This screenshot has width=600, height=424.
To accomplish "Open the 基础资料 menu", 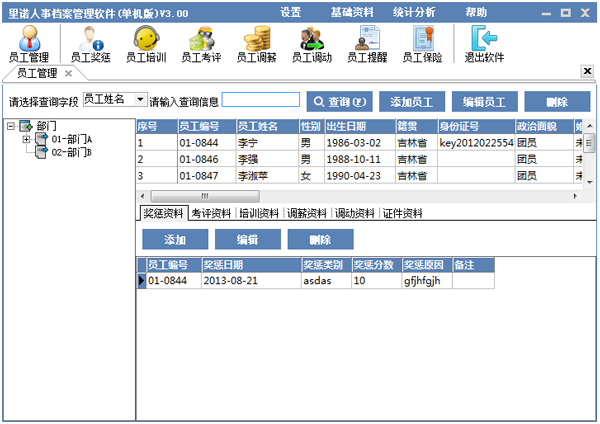I will [351, 12].
